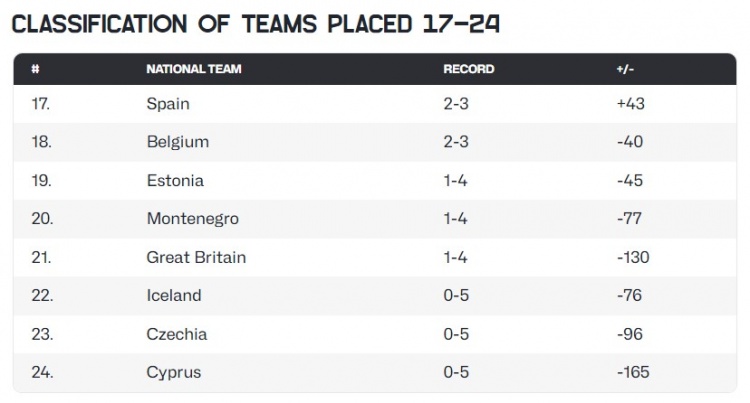Click the Classification of Teams Placed 17-24 heading
The image size is (750, 403).
(255, 24)
